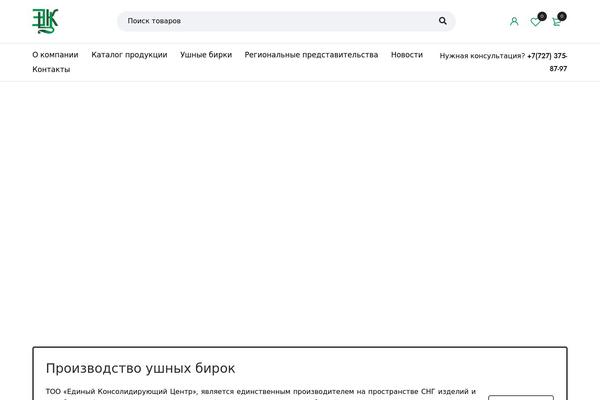This screenshot has height=400, width=600.
Task: Open the 'О компании' menu item
Action: point(55,55)
